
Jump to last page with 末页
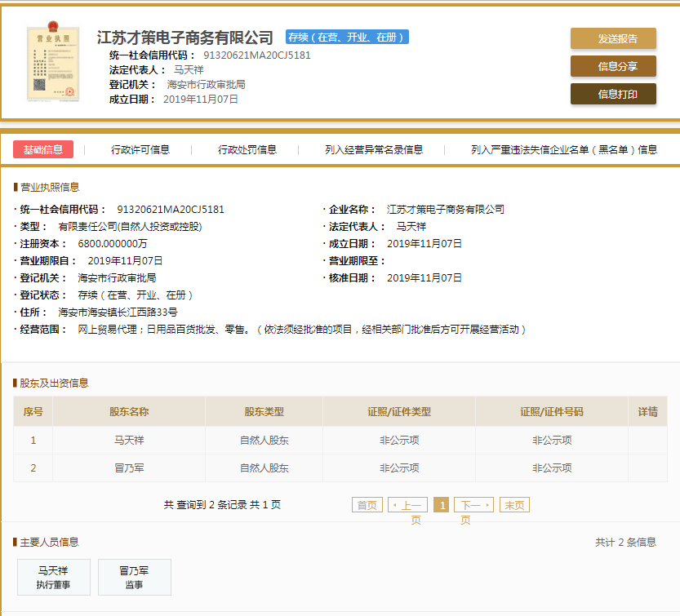point(514,505)
